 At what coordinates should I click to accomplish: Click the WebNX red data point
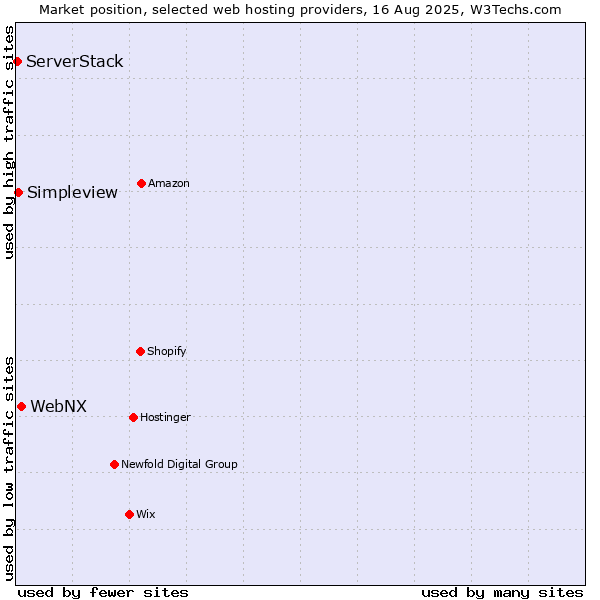point(21,406)
